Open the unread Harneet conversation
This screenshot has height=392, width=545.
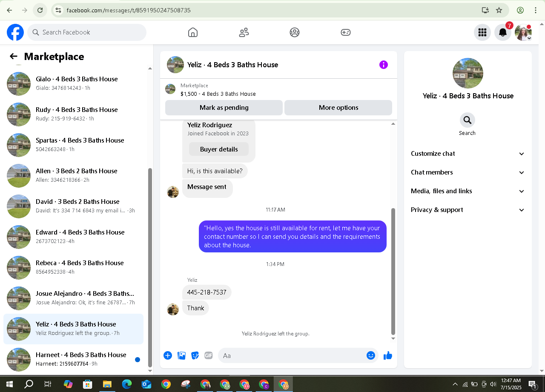click(73, 359)
